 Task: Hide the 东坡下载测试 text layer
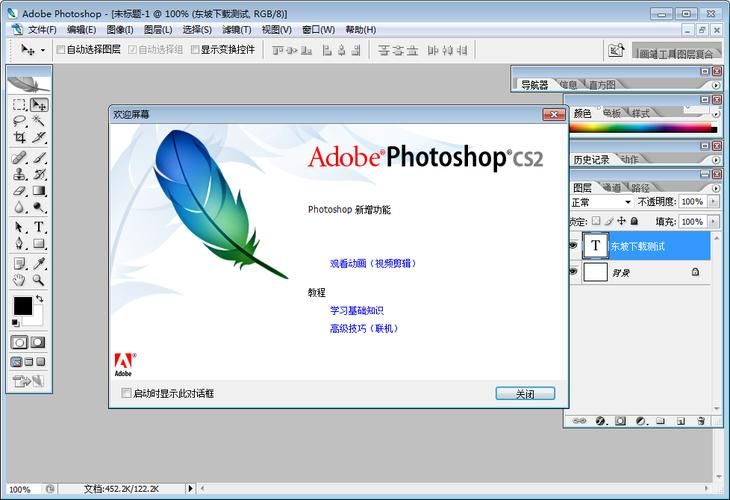coord(574,245)
